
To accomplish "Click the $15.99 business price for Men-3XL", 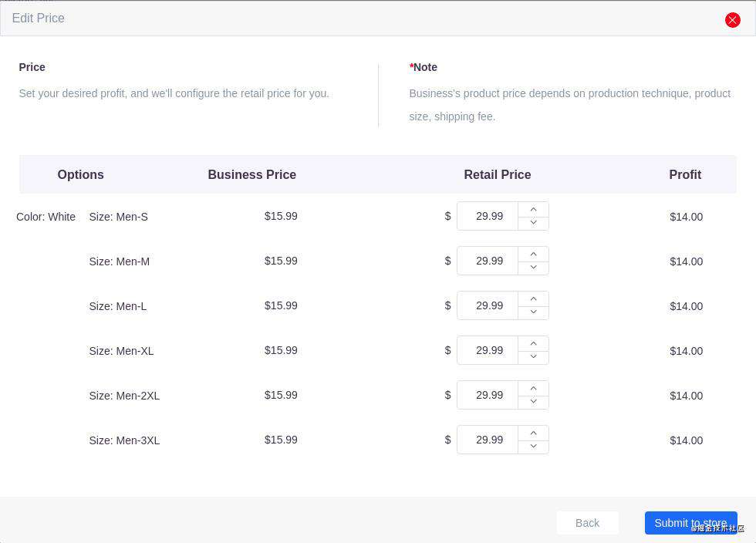I will pos(281,440).
